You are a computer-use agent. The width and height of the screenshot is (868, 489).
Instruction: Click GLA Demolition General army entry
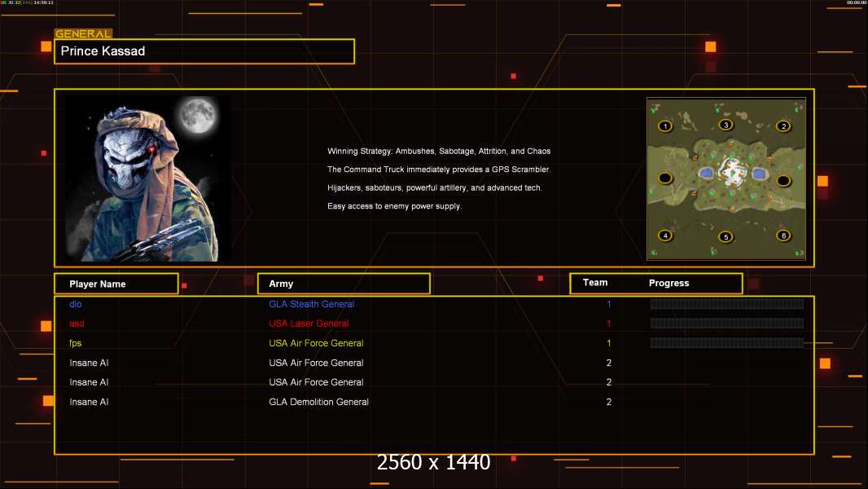318,402
